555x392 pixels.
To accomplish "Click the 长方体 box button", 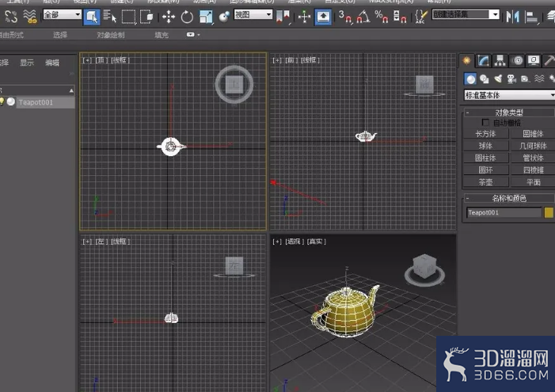I will click(x=485, y=134).
